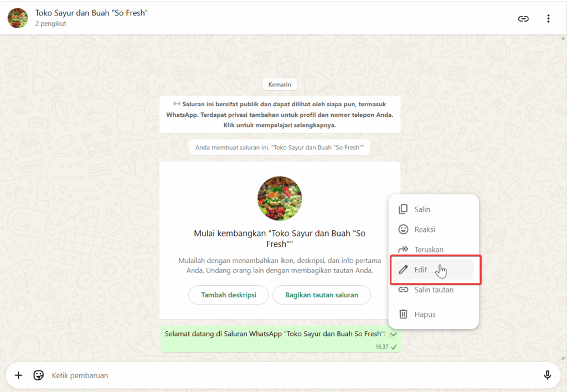This screenshot has width=567, height=392.
Task: Click the microphone voice message icon
Action: (548, 375)
